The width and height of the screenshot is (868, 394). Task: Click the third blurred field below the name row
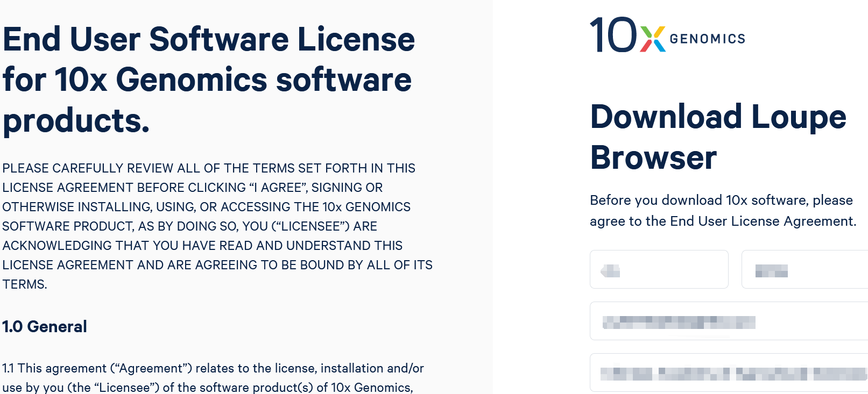click(x=729, y=321)
